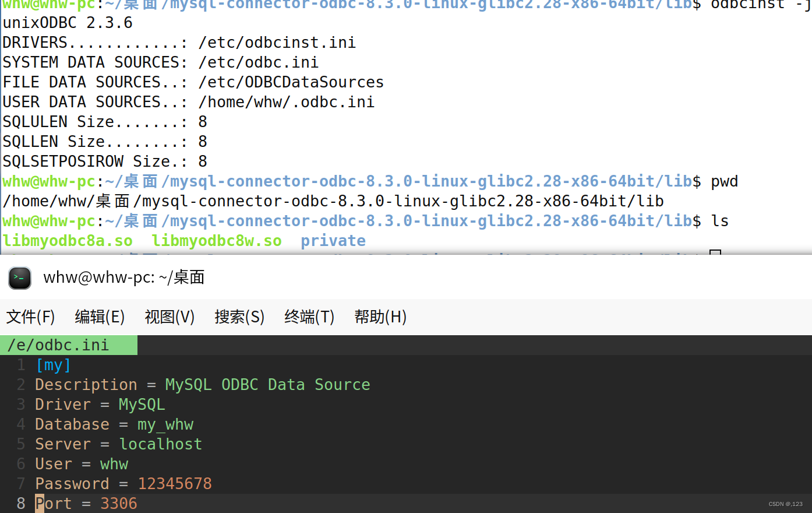This screenshot has height=513, width=812.
Task: Click the Port number 3306
Action: click(119, 503)
